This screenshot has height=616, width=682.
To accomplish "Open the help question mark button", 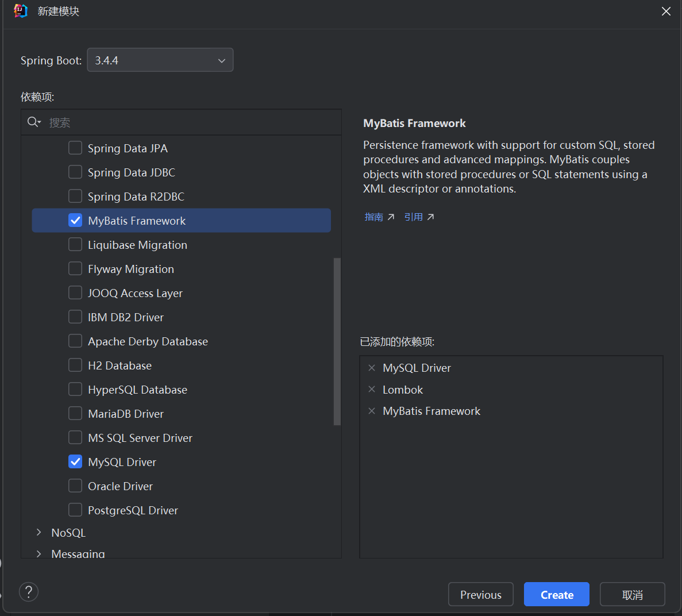I will coord(29,592).
